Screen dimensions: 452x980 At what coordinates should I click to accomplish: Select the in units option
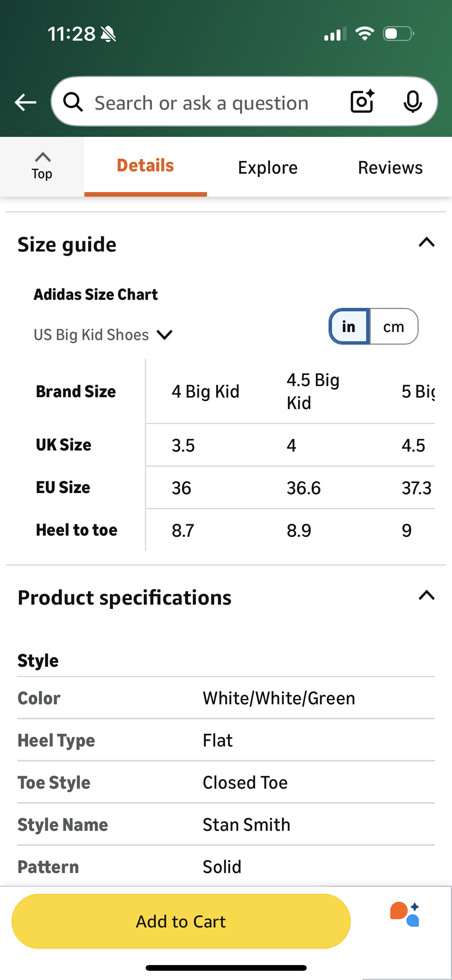(348, 326)
